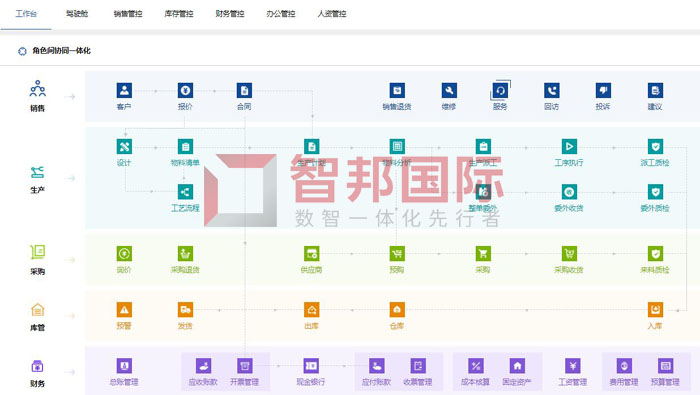700x395 pixels.
Task: Open the 生产计划 (production plan) icon
Action: click(x=312, y=146)
